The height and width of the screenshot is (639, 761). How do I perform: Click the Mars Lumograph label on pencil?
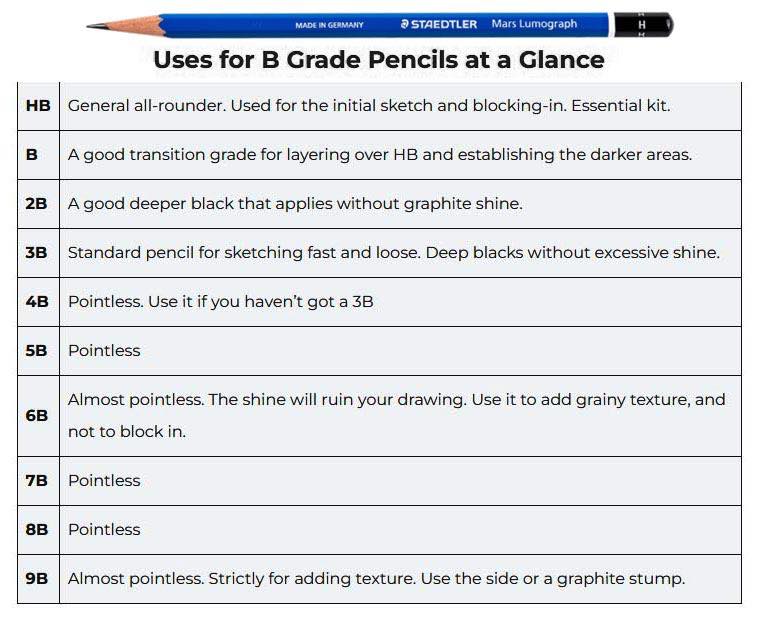click(534, 23)
